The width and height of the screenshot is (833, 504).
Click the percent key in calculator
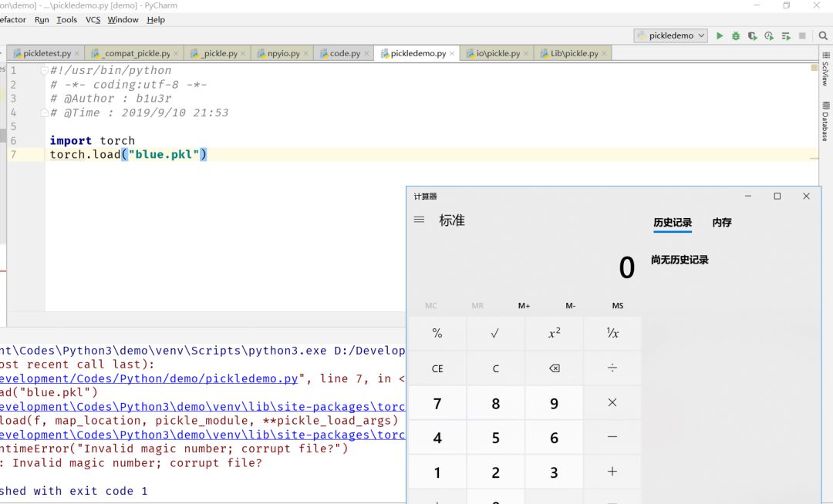coord(437,333)
